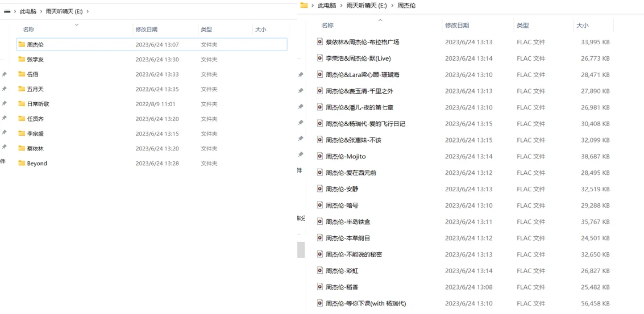Click date 2022/8/9 11:01

pos(155,104)
